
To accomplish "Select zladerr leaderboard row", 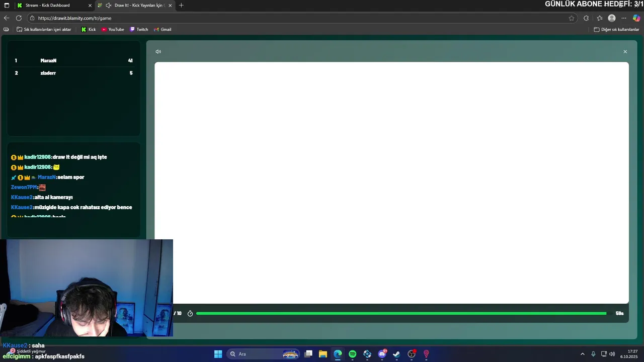I will click(73, 73).
